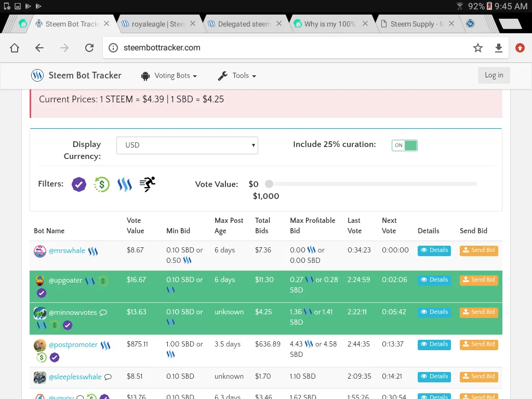Tap the Android wifi status icon
532x399 pixels.
[x=459, y=6]
